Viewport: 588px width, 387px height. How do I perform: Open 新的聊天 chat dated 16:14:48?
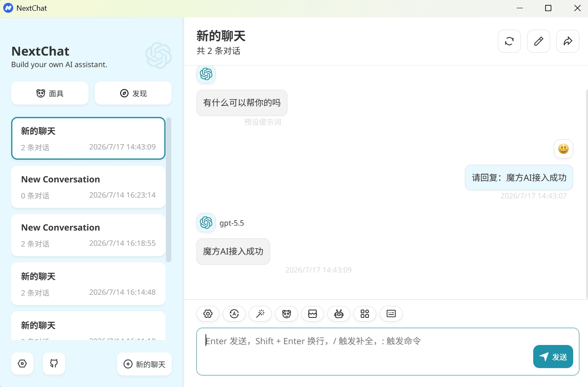point(88,284)
